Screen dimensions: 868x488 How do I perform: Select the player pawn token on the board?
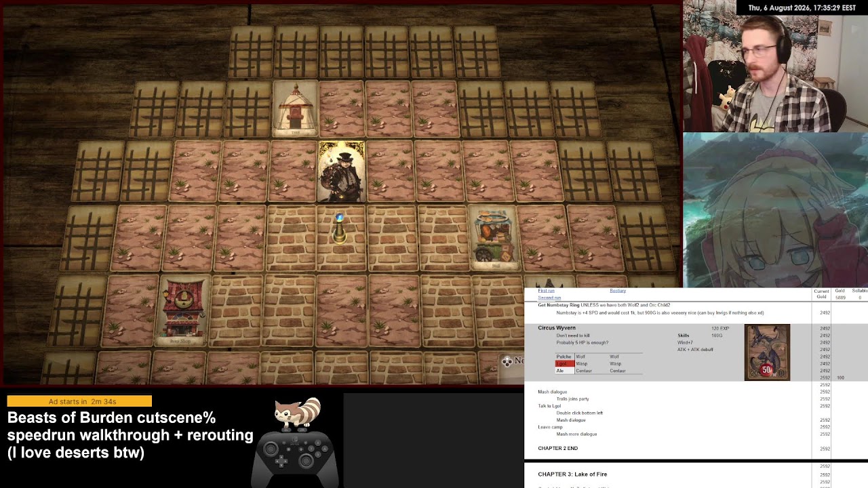pyautogui.click(x=339, y=228)
